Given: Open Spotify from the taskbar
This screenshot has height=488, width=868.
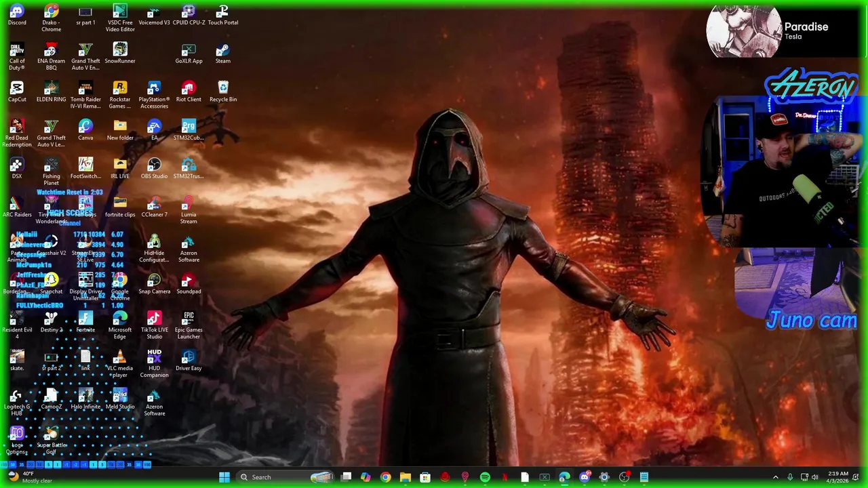Looking at the screenshot, I should click(x=485, y=477).
